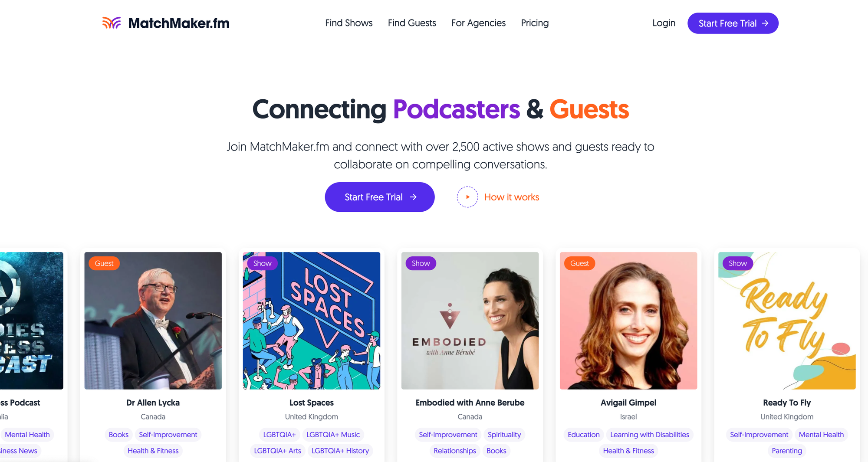
Task: Open the Embodied with Anne Berube cover image
Action: (x=470, y=321)
